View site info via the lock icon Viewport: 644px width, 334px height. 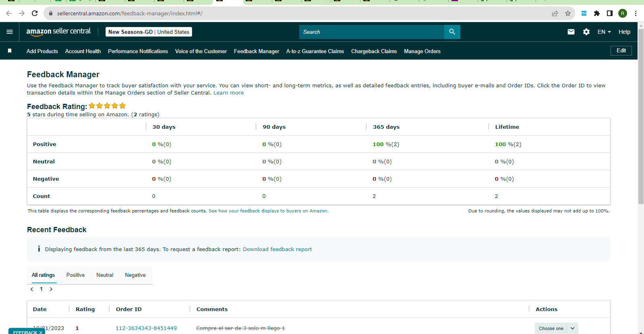(x=51, y=13)
